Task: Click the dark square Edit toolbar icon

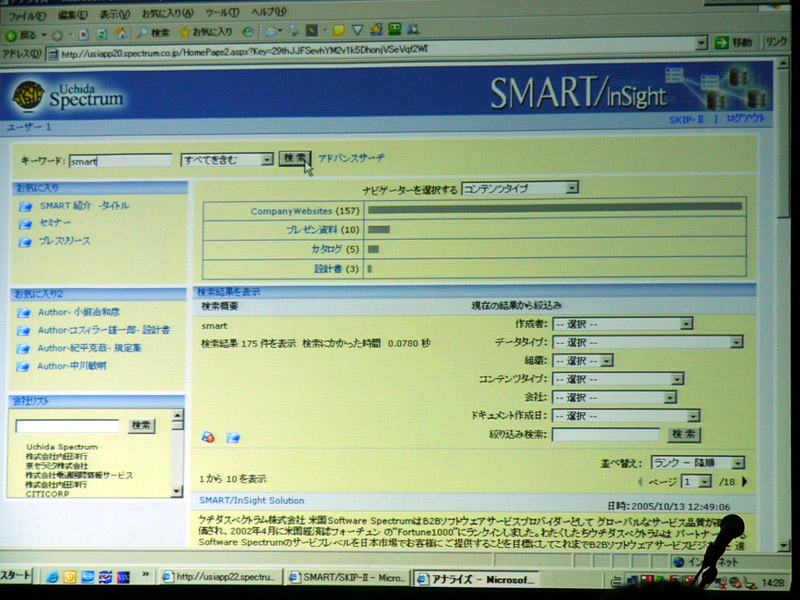Action: click(x=311, y=31)
